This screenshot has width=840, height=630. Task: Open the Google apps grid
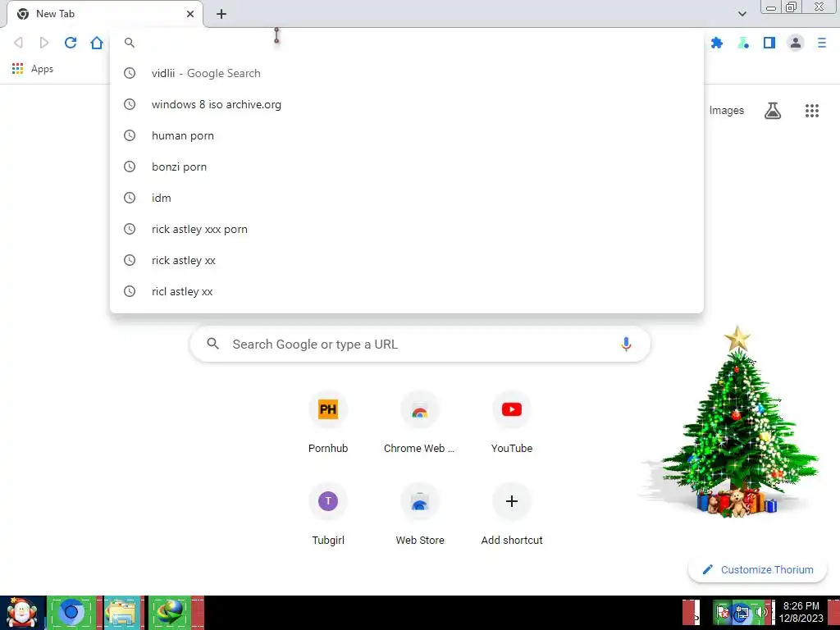coord(811,111)
